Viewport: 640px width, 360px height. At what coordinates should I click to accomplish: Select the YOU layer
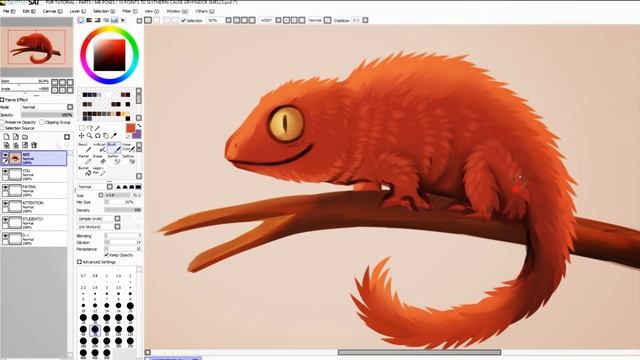[34, 174]
